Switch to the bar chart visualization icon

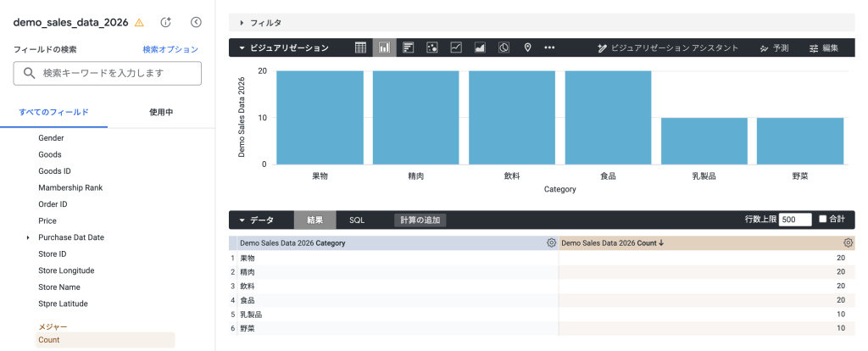pyautogui.click(x=408, y=47)
